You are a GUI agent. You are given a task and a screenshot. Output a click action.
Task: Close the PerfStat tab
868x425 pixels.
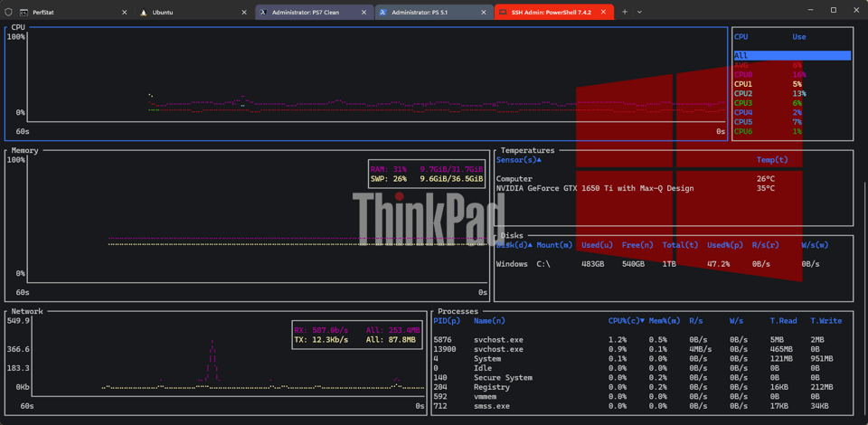[124, 13]
